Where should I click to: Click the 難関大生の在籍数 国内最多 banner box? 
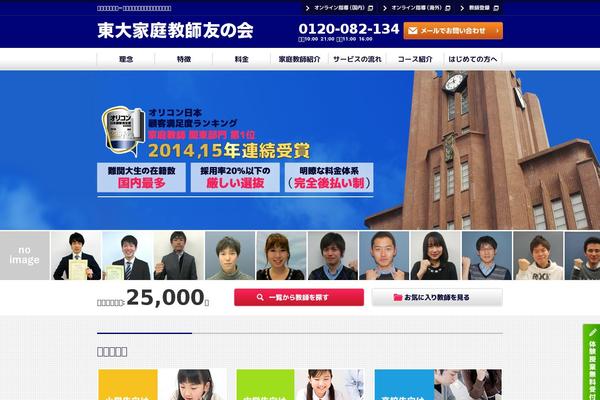[x=141, y=178]
